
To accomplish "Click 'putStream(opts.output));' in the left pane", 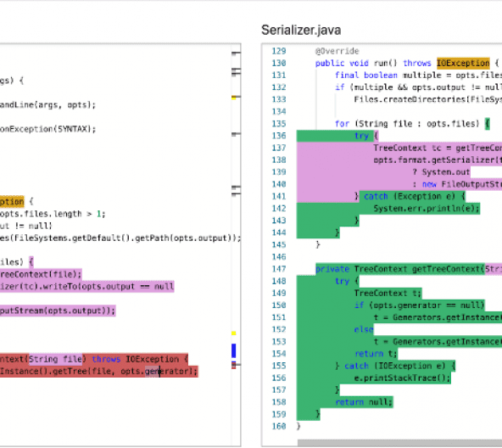I will pyautogui.click(x=58, y=311).
